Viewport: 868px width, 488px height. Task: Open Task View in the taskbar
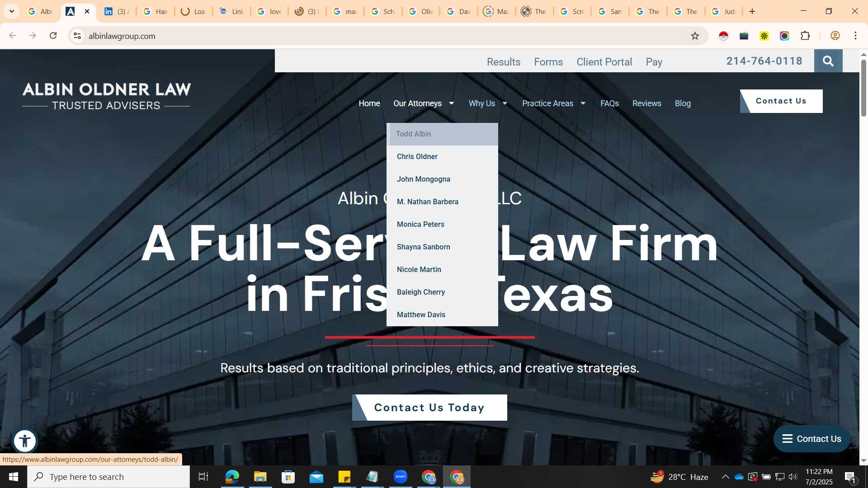203,477
